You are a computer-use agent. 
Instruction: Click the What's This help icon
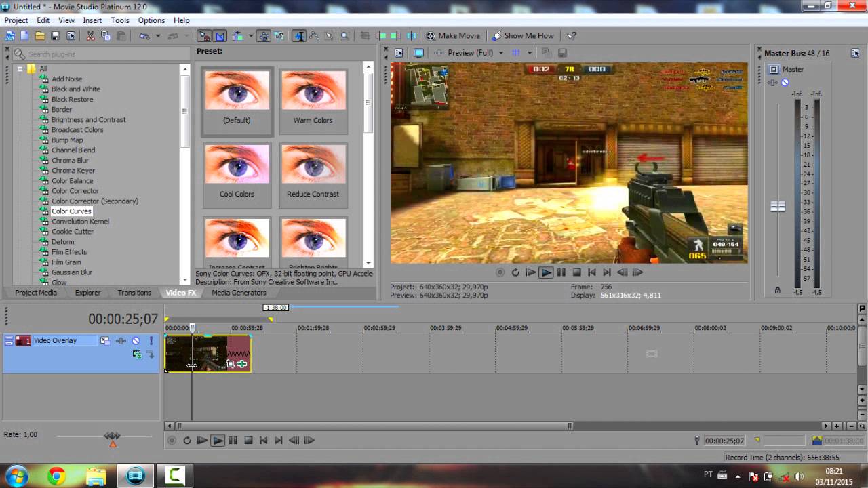coord(572,36)
